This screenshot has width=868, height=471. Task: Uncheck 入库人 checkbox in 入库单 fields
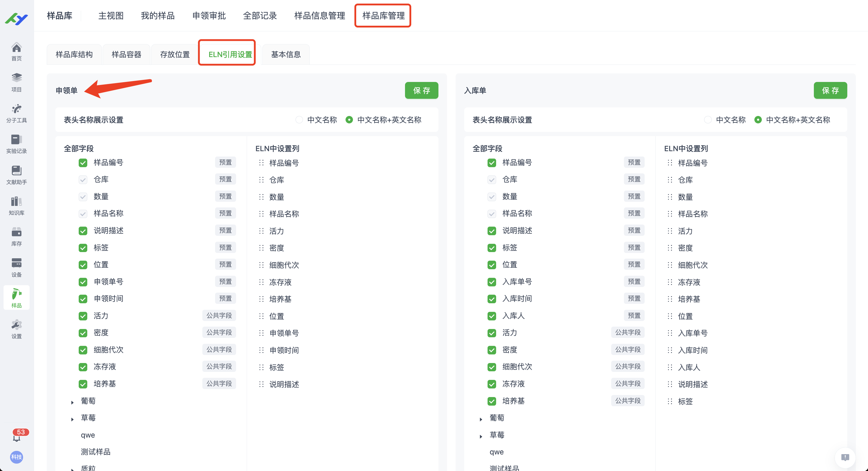(492, 316)
